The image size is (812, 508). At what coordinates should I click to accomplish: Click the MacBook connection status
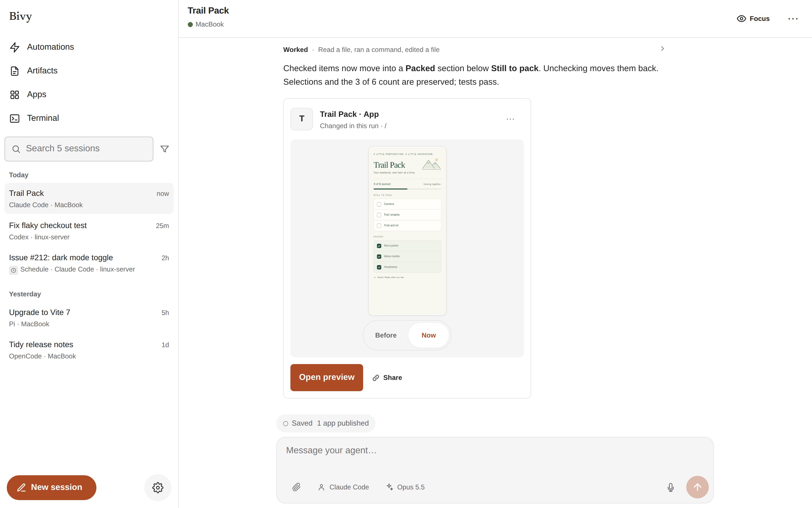pyautogui.click(x=206, y=25)
